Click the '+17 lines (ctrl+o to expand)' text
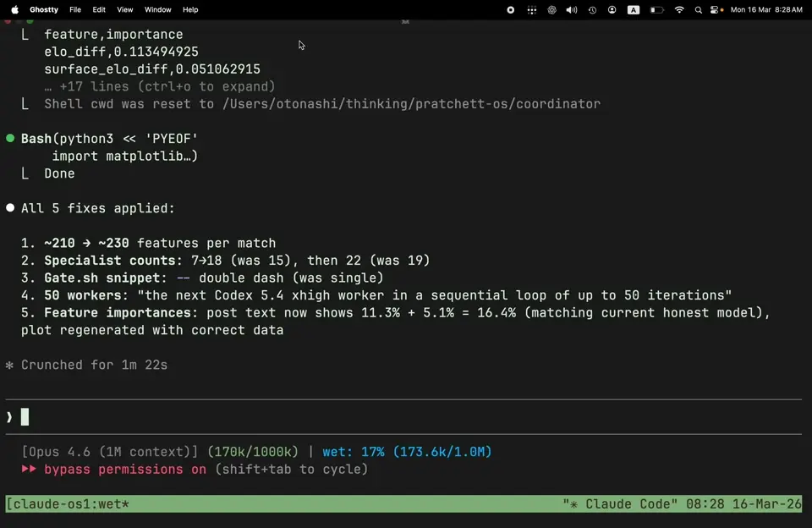This screenshot has width=812, height=528. [x=160, y=86]
